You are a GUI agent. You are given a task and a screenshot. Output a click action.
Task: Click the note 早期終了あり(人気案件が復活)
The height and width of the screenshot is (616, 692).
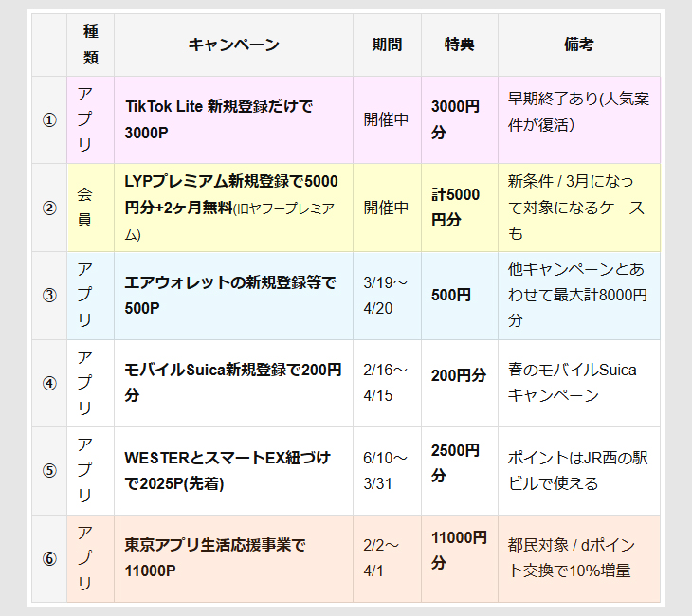click(578, 112)
